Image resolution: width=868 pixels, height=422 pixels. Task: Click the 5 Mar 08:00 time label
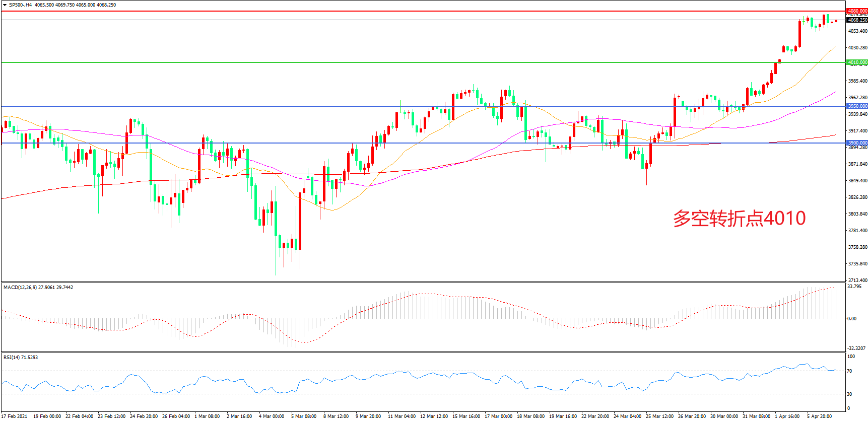point(304,416)
